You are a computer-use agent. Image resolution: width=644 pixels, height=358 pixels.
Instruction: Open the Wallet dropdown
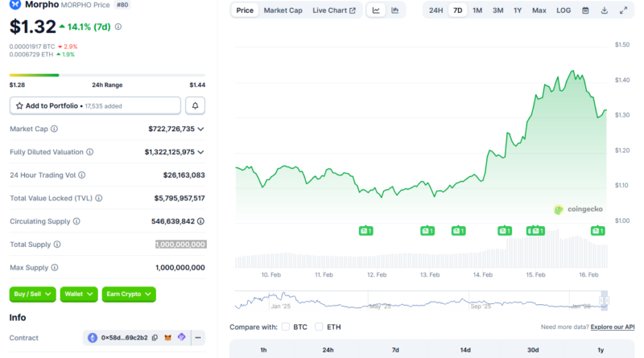click(x=79, y=294)
